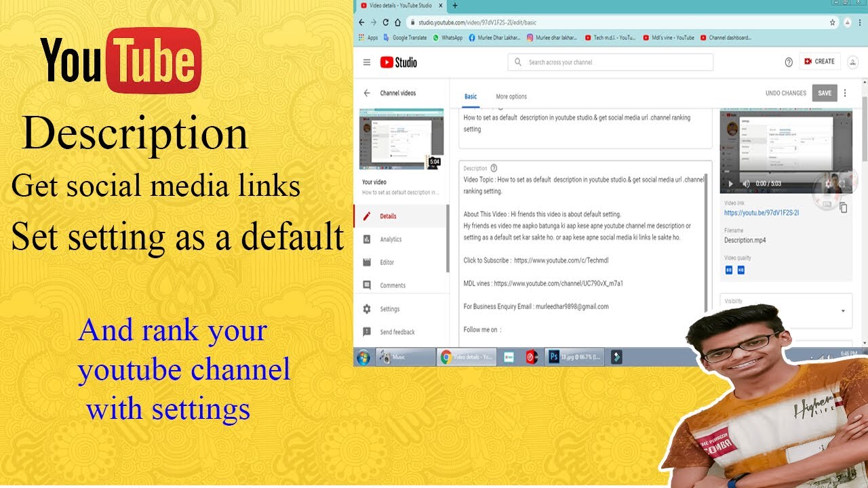Image resolution: width=868 pixels, height=488 pixels.
Task: Open the Tech m.d.l. YouTube bookmark
Action: point(610,38)
